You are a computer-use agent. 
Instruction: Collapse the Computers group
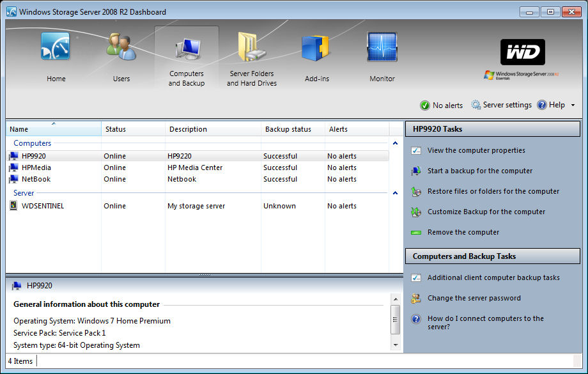tap(395, 143)
